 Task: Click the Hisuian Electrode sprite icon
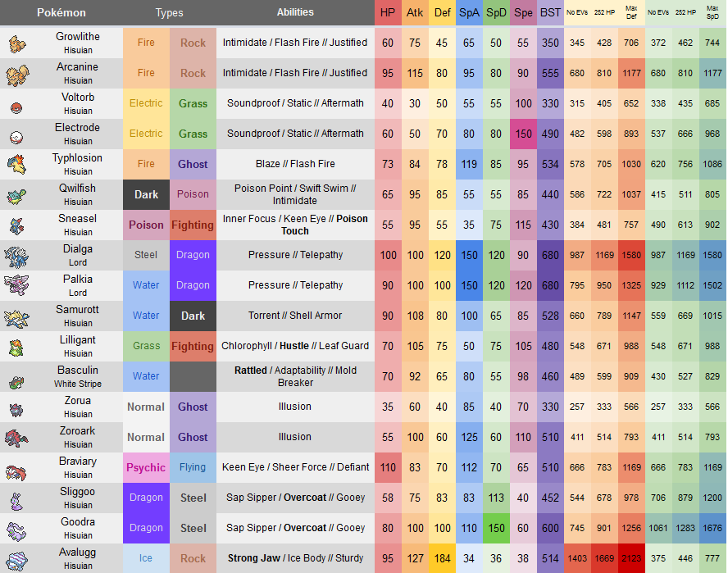[x=16, y=134]
